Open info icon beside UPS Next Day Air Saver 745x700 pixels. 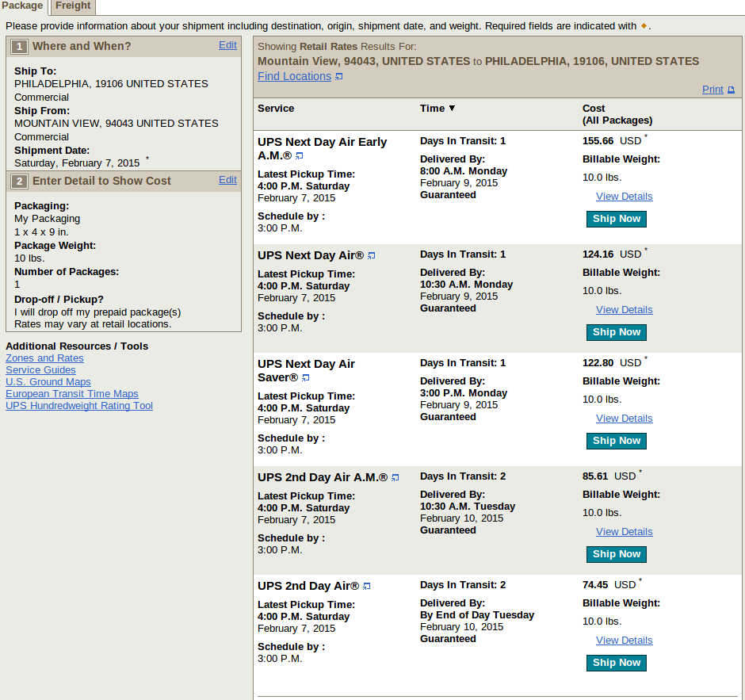(x=306, y=378)
